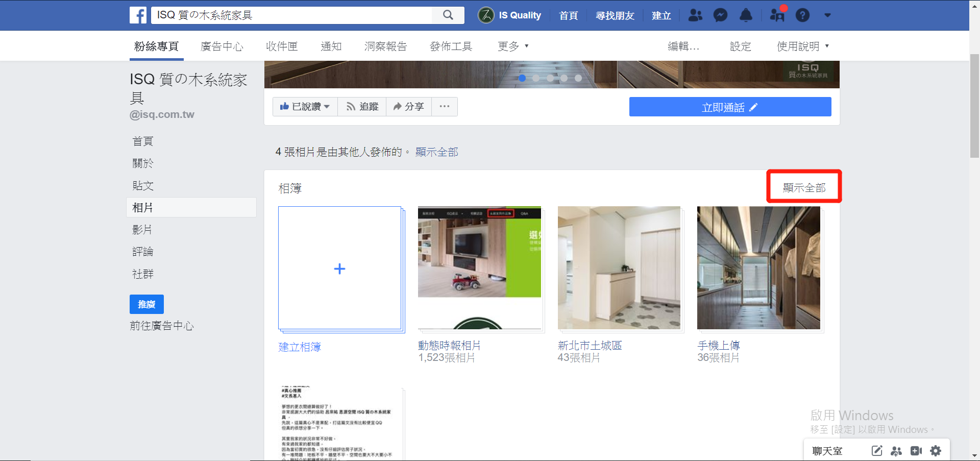
Task: Open 評論 in the left sidebar
Action: click(x=142, y=252)
